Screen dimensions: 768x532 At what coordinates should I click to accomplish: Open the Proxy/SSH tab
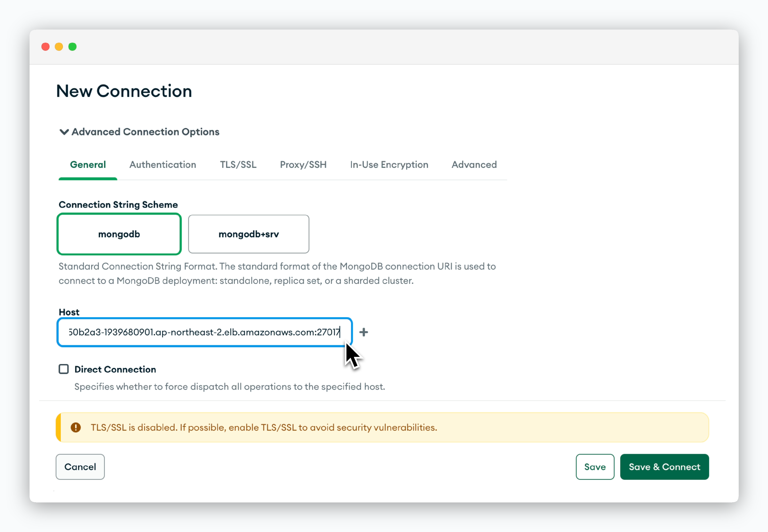(x=303, y=165)
